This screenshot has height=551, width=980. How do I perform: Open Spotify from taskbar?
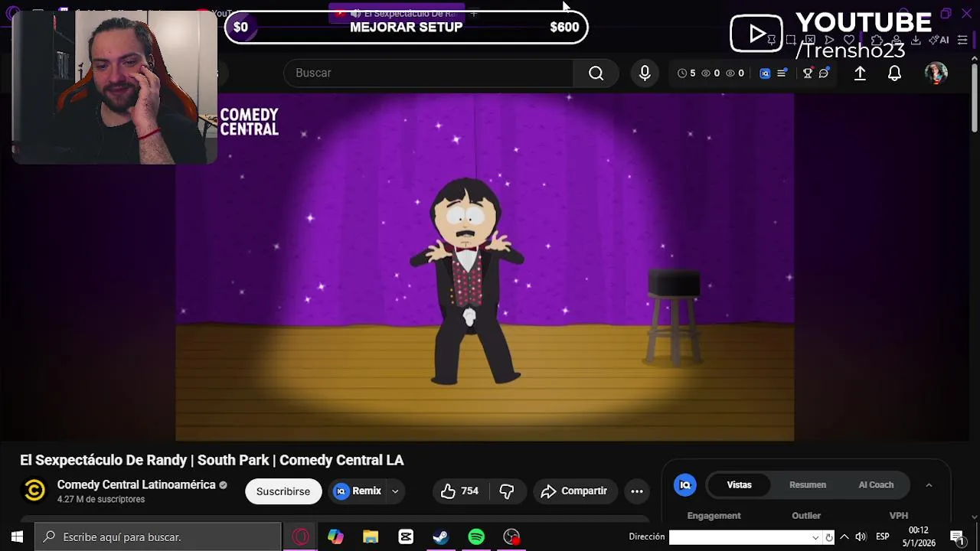click(x=476, y=537)
